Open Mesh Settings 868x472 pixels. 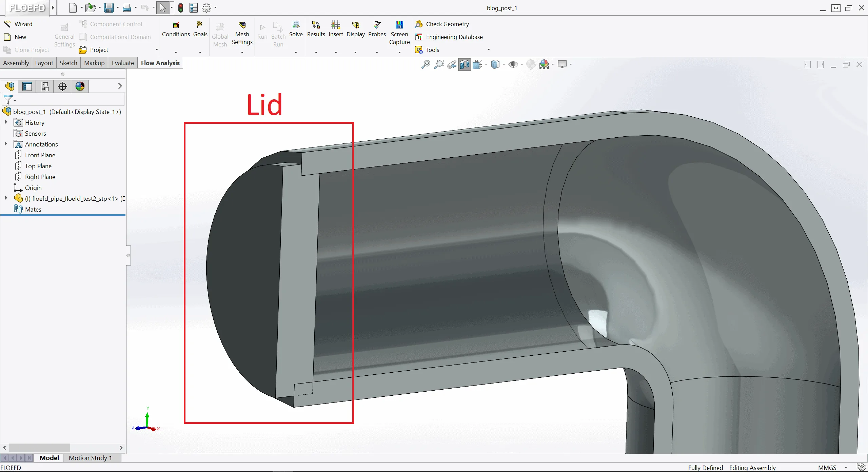click(x=242, y=34)
